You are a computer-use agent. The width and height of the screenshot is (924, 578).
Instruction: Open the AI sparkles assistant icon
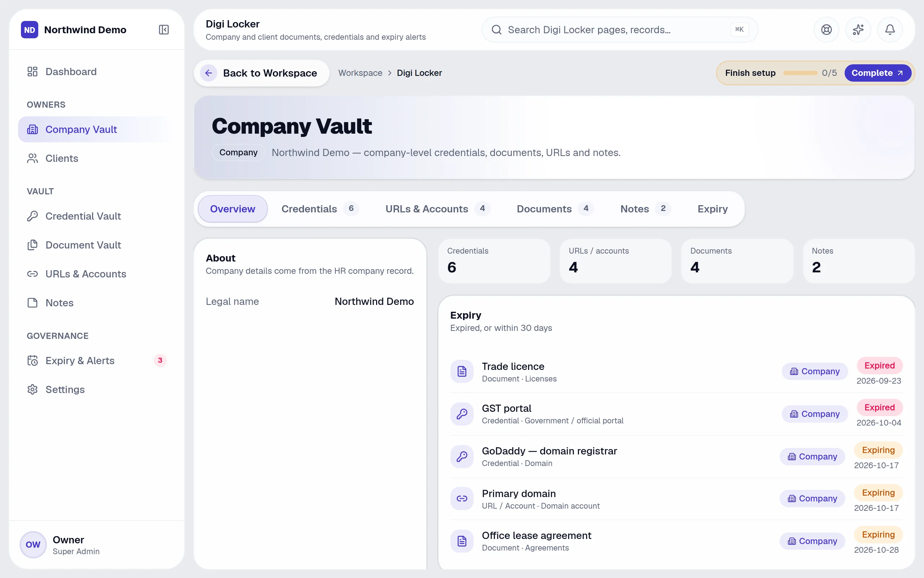(858, 29)
